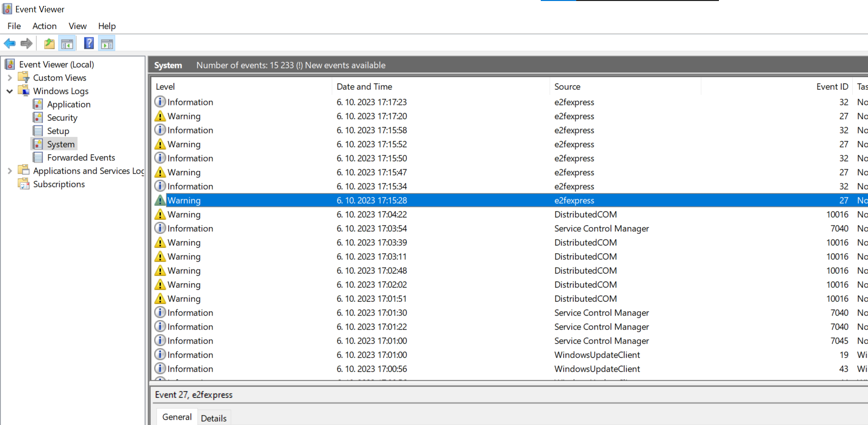The height and width of the screenshot is (425, 868).
Task: Sort events by the Level column header
Action: pos(241,87)
